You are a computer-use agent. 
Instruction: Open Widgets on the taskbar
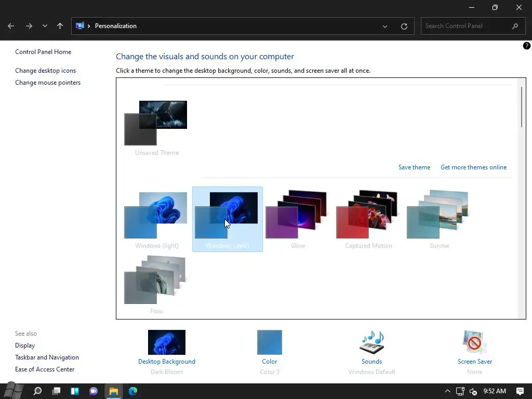pyautogui.click(x=75, y=391)
